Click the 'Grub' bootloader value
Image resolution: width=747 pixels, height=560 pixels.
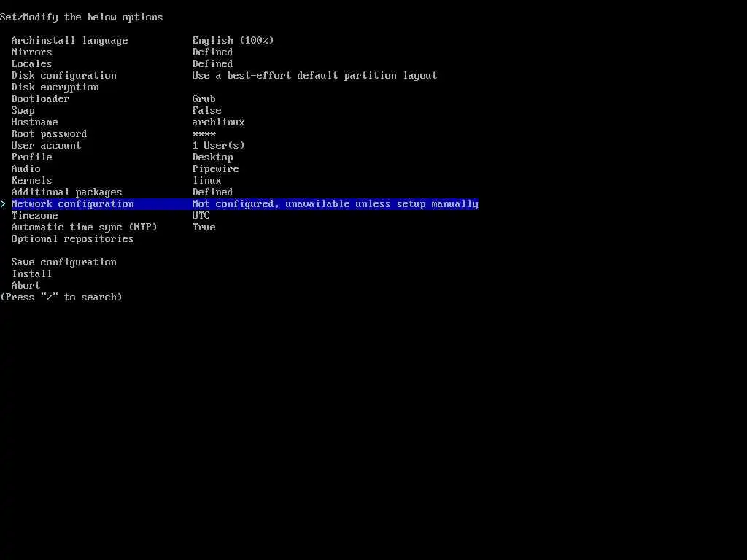tap(204, 98)
